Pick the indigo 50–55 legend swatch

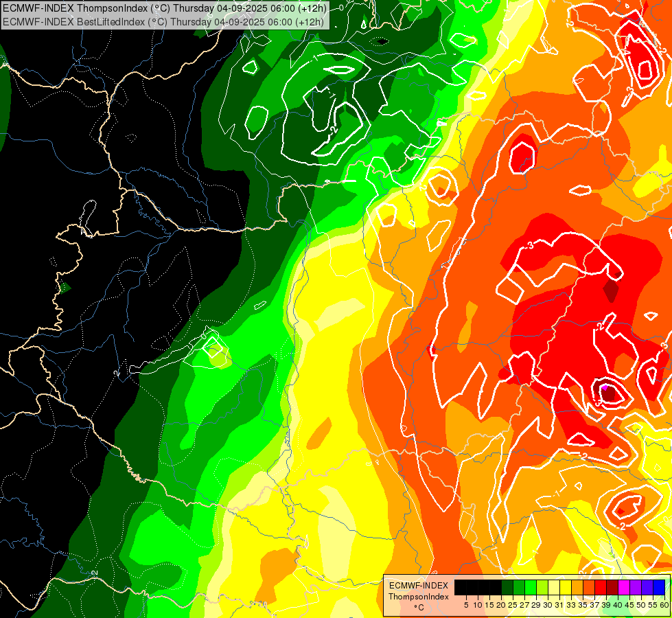(647, 587)
